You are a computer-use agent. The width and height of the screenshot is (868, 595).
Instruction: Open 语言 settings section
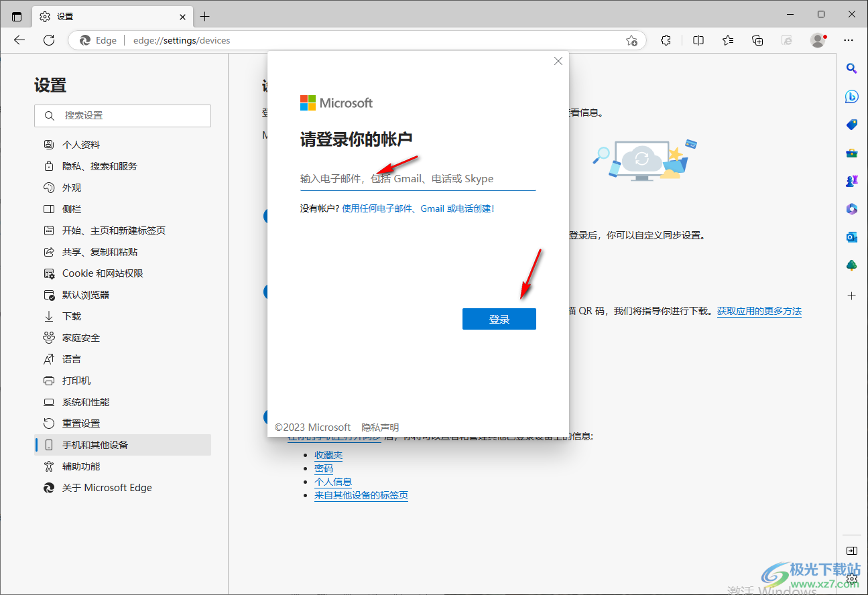pos(123,359)
